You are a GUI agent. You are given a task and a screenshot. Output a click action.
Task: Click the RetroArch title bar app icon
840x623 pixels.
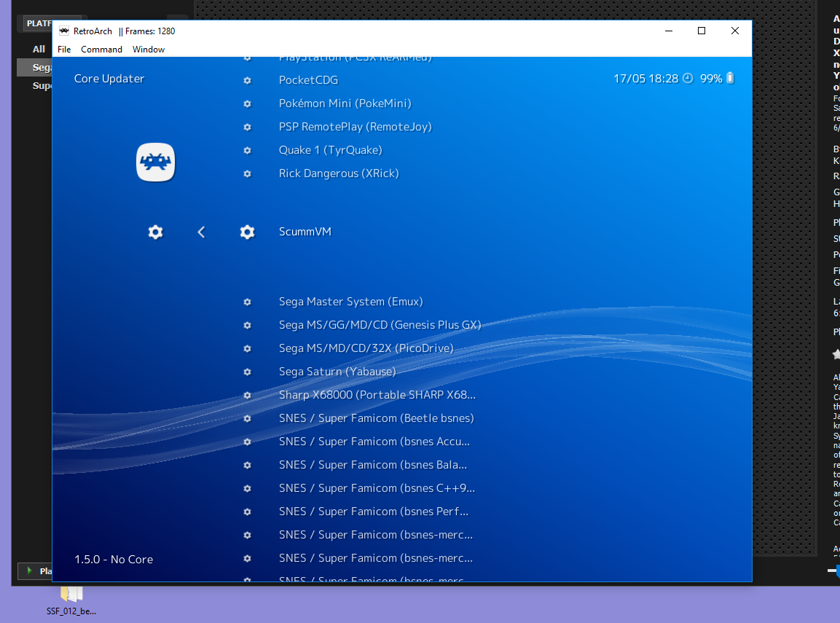[64, 31]
